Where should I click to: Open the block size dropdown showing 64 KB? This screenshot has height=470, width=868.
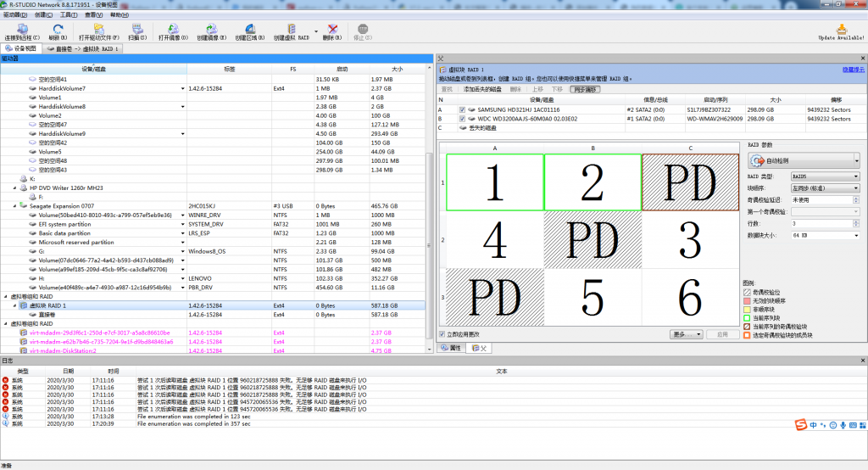point(825,235)
